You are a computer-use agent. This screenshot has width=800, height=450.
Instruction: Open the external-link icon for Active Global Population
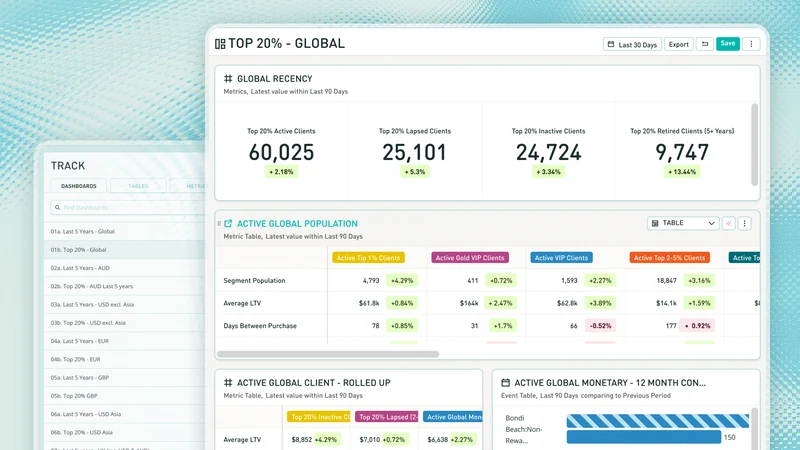[x=228, y=223]
